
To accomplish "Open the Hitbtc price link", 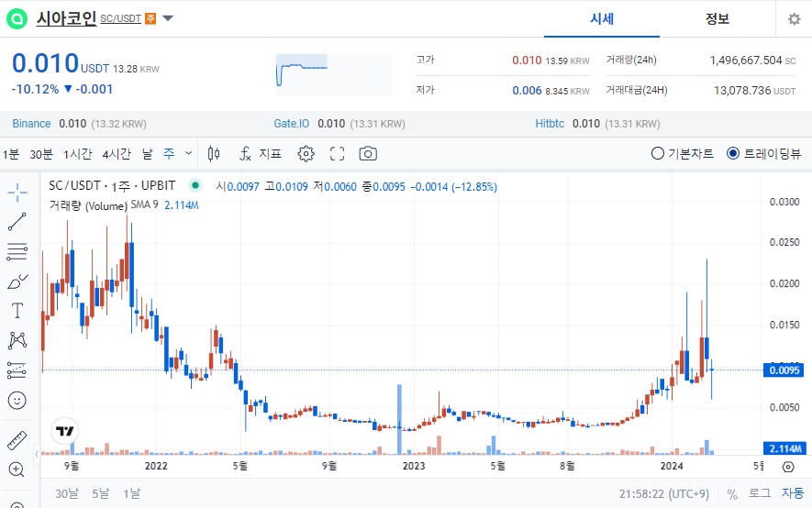I will click(550, 124).
